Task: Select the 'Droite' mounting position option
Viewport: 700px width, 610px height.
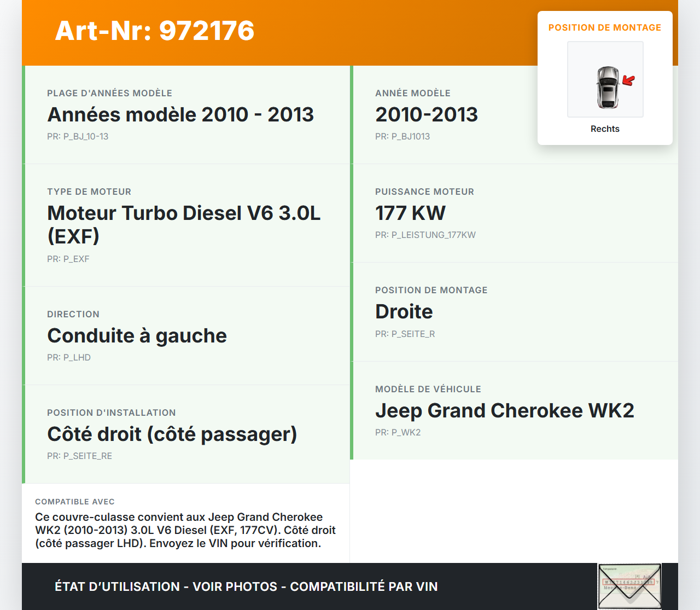Action: (404, 311)
